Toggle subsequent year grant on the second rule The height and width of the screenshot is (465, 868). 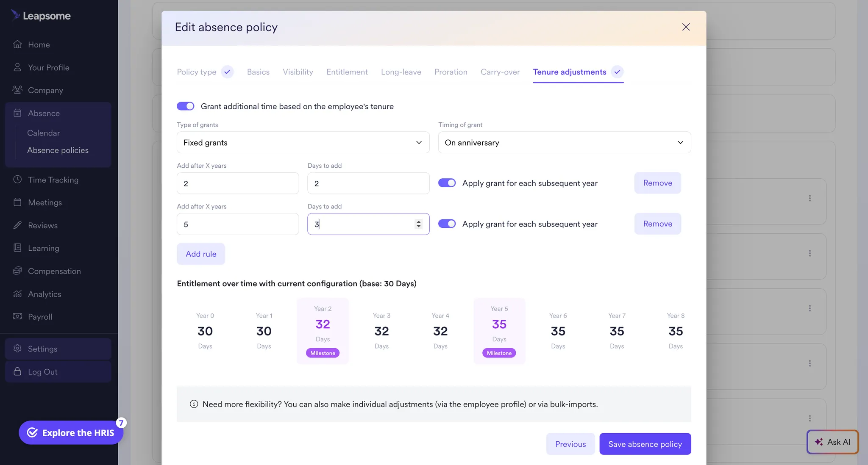click(447, 224)
